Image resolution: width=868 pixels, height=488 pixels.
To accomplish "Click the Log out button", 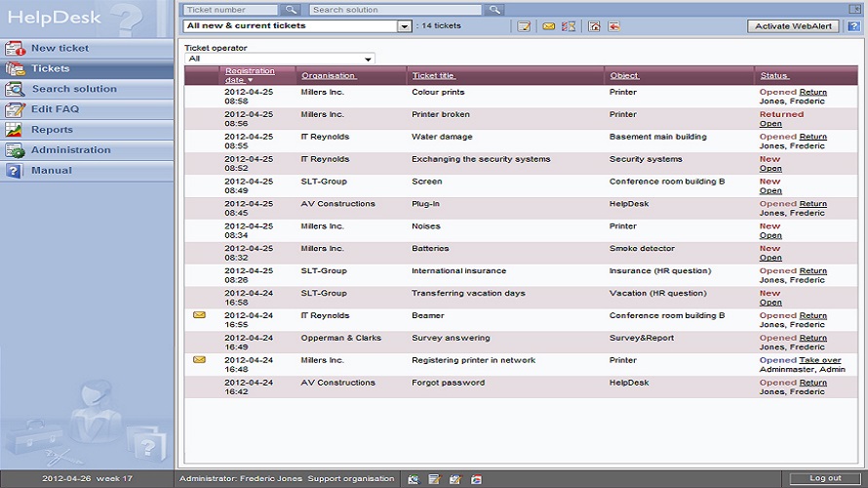I will [x=825, y=478].
